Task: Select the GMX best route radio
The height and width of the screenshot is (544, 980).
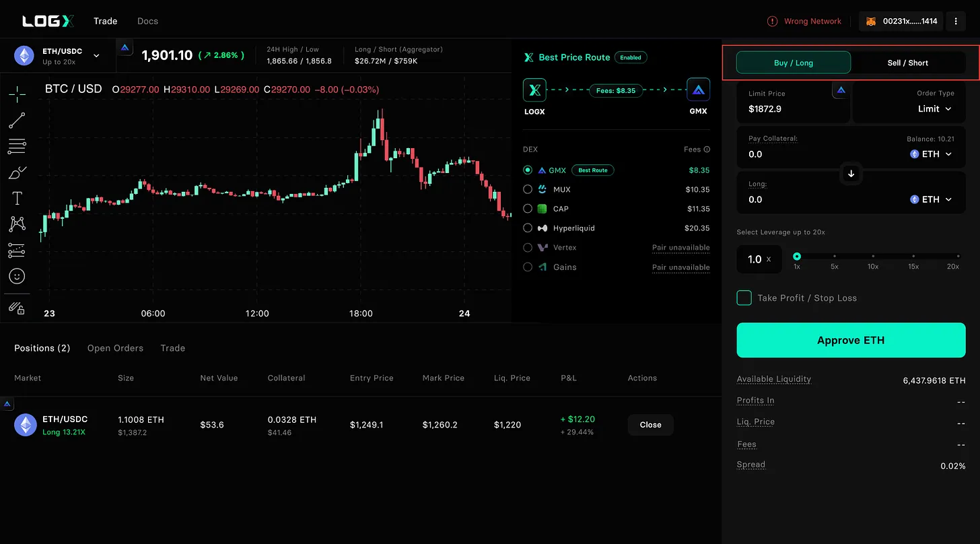Action: [x=528, y=170]
